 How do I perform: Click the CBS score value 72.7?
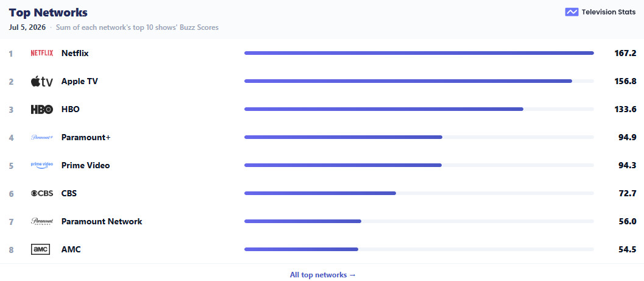(x=628, y=193)
